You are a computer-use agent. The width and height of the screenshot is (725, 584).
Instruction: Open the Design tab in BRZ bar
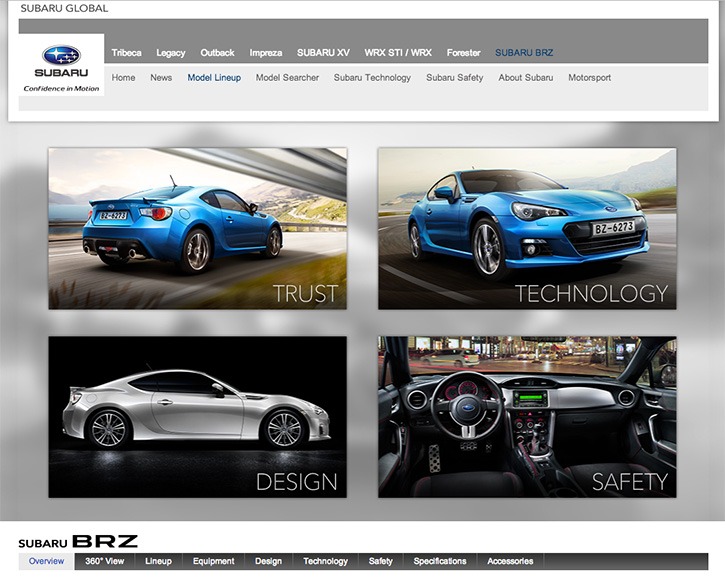[x=268, y=561]
